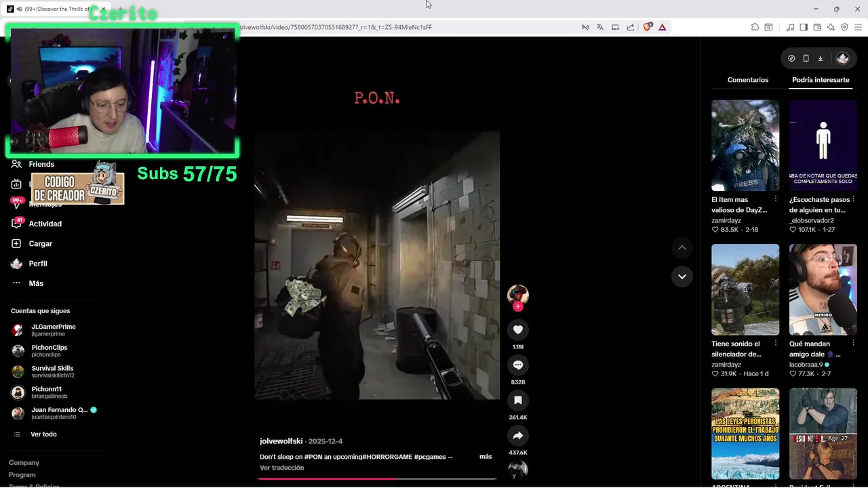This screenshot has width=868, height=488.
Task: Open El item mas valioso de DayZ thumbnail
Action: (745, 146)
